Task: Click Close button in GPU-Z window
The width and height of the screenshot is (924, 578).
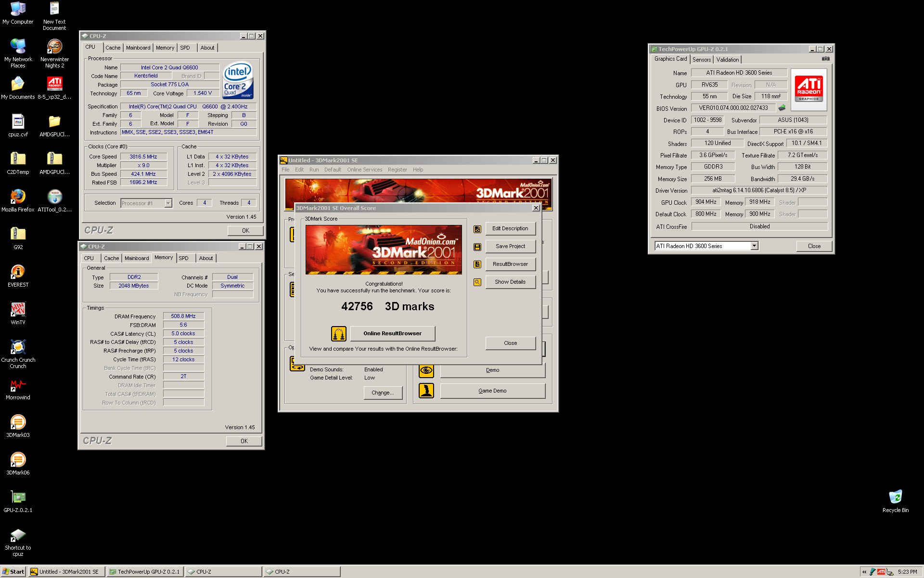Action: point(814,246)
